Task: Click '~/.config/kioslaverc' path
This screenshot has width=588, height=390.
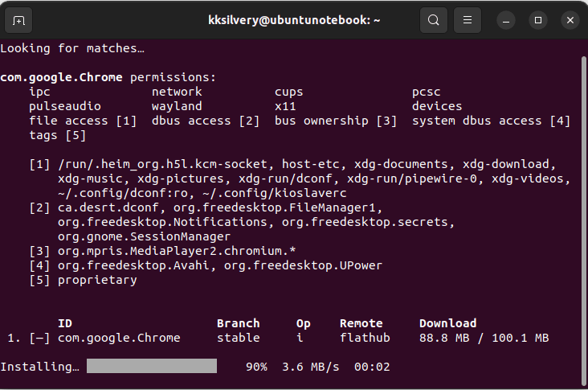Action: [x=274, y=193]
